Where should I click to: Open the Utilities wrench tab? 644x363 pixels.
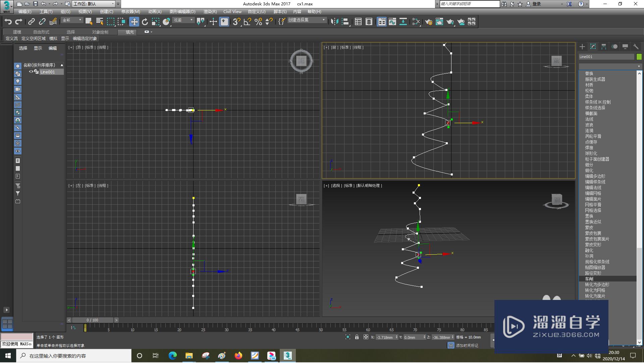coord(636,47)
